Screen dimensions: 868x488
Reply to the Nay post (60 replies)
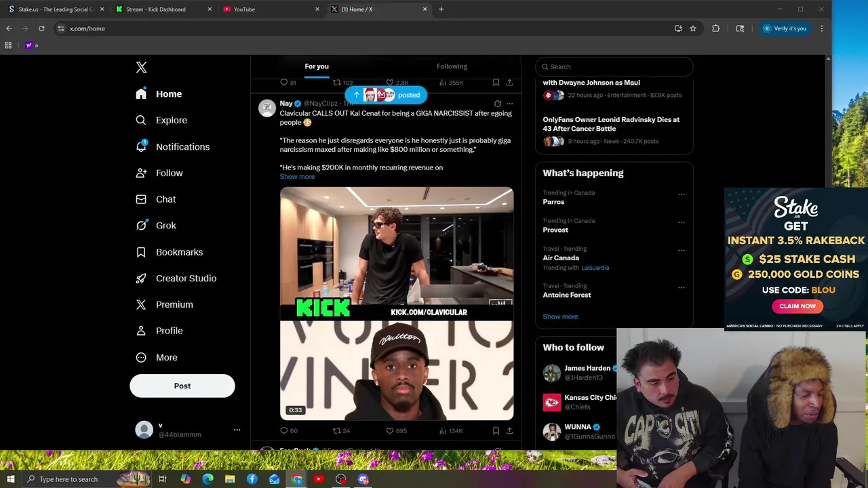(289, 430)
